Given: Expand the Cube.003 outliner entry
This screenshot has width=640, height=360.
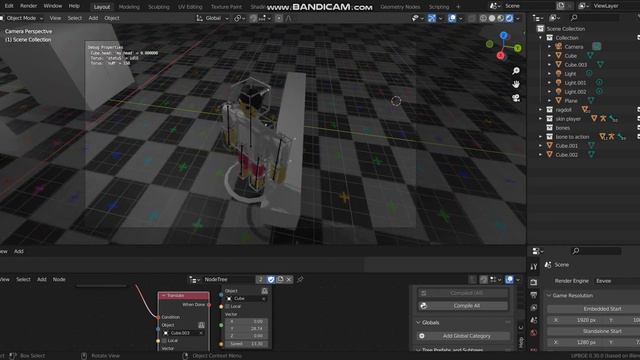Looking at the screenshot, I should (549, 65).
